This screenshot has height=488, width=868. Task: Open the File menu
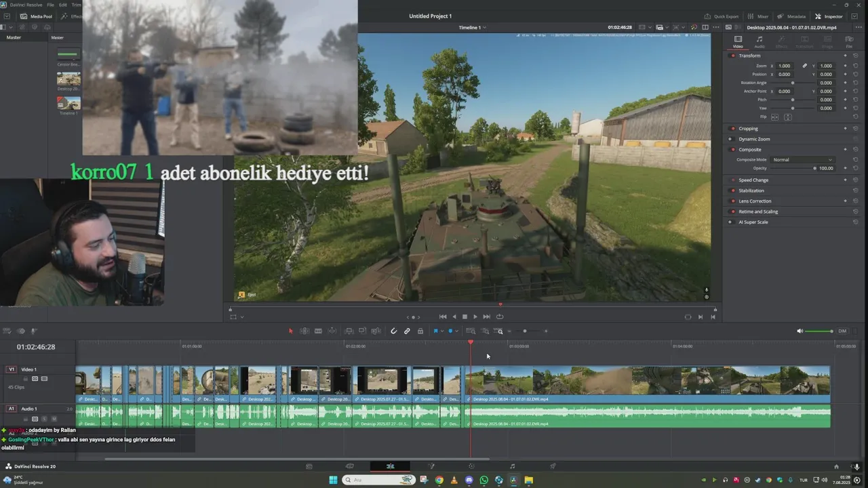(x=51, y=5)
